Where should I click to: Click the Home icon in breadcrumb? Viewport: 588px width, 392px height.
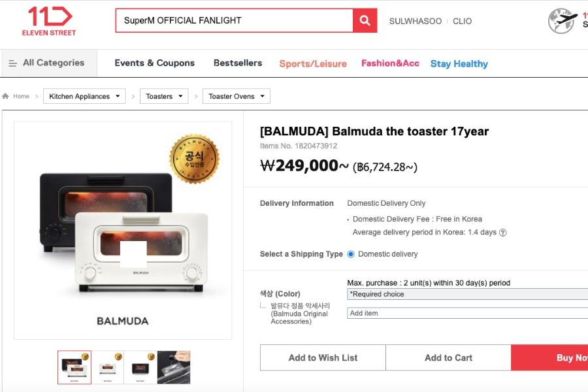6,97
